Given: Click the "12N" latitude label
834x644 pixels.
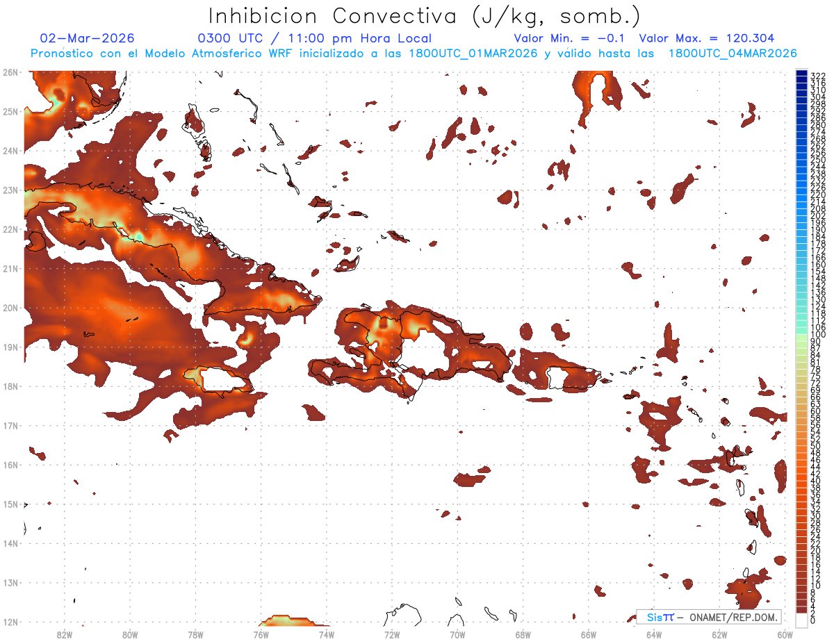Looking at the screenshot, I should (x=10, y=622).
